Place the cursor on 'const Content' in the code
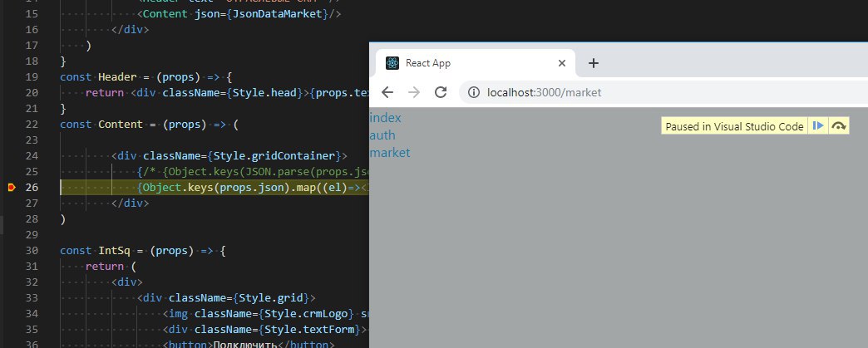 [x=102, y=125]
